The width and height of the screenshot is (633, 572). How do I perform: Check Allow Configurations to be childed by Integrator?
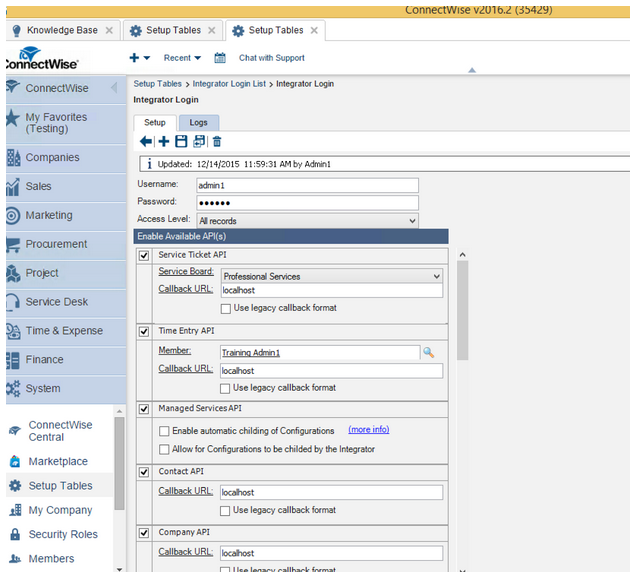164,449
